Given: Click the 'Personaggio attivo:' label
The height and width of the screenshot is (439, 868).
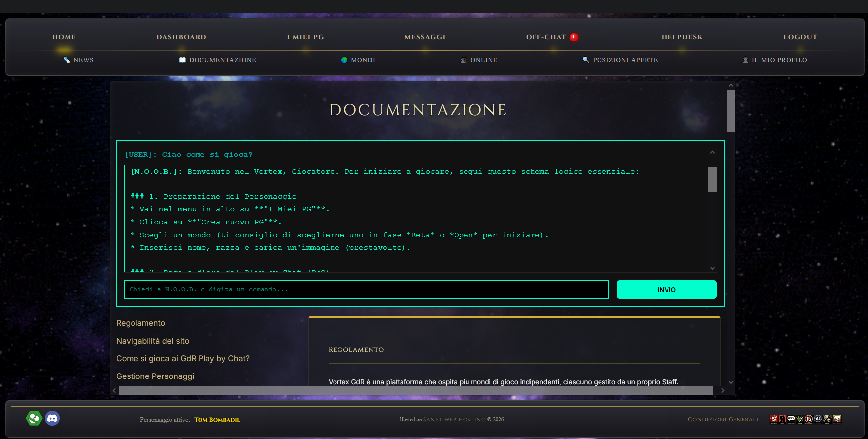Looking at the screenshot, I should 165,420.
